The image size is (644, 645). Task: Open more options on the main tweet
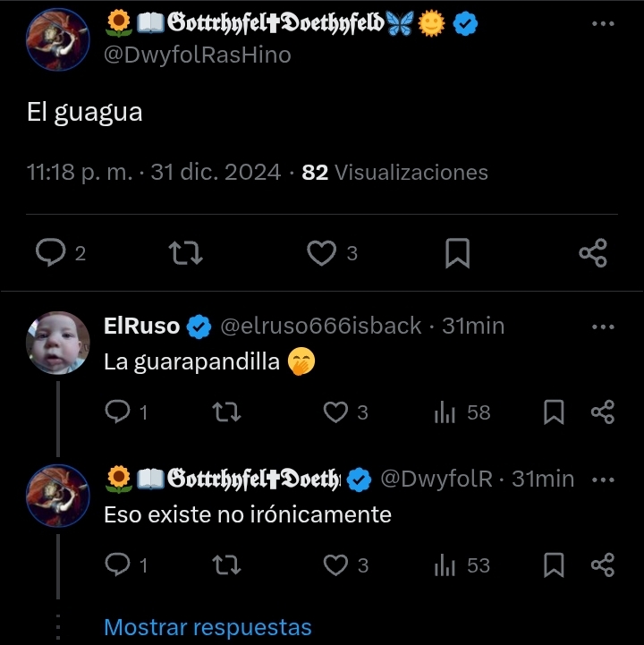tap(603, 24)
